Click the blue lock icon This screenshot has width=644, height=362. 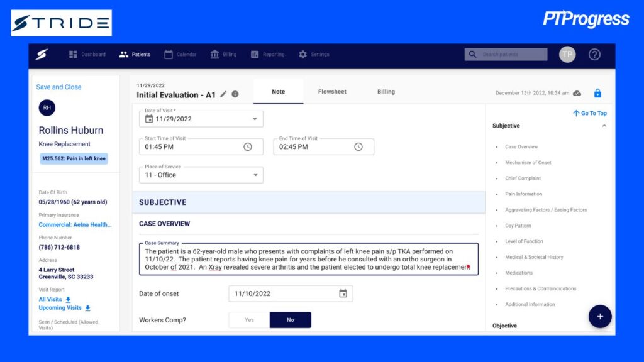(x=597, y=93)
